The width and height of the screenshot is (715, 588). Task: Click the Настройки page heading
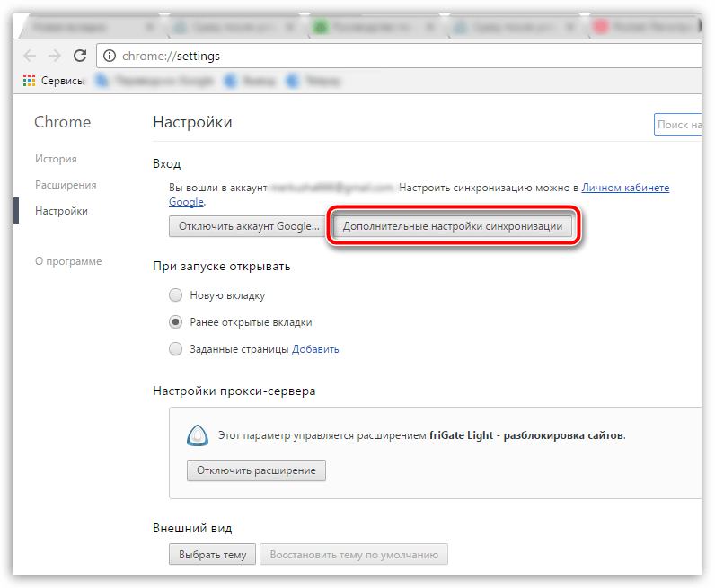(x=192, y=122)
